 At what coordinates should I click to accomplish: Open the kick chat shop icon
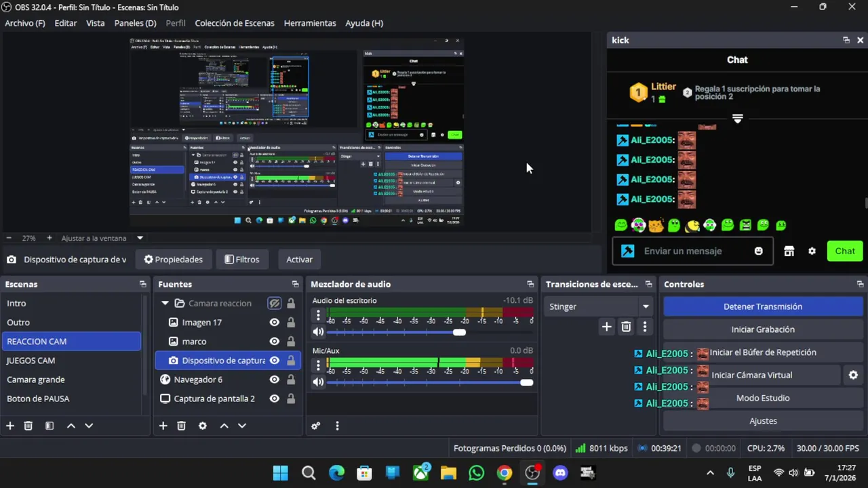coord(789,251)
